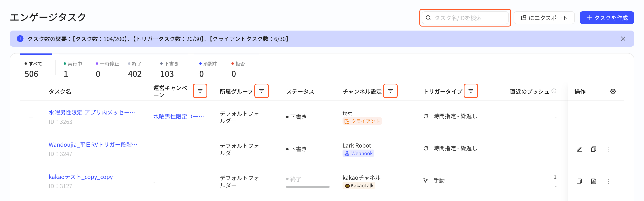The height and width of the screenshot is (201, 644).
Task: Dismiss the task count summary banner
Action: pos(623,39)
